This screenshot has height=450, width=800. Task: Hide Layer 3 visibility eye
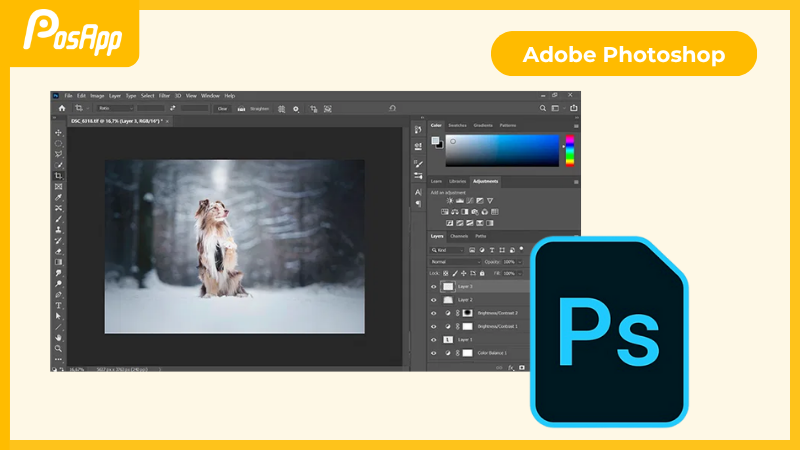pyautogui.click(x=434, y=287)
